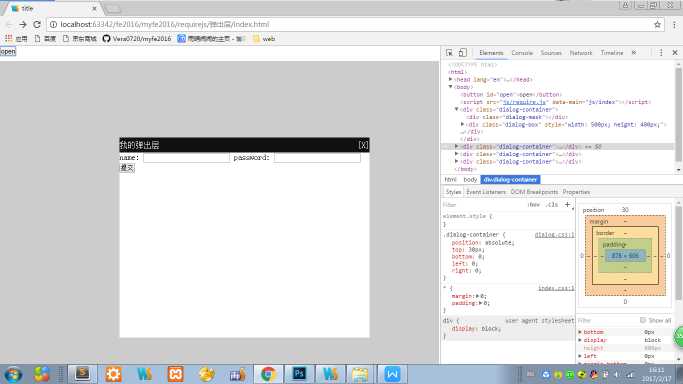Switch to the Timeline tab
This screenshot has width=683, height=384.
(612, 53)
